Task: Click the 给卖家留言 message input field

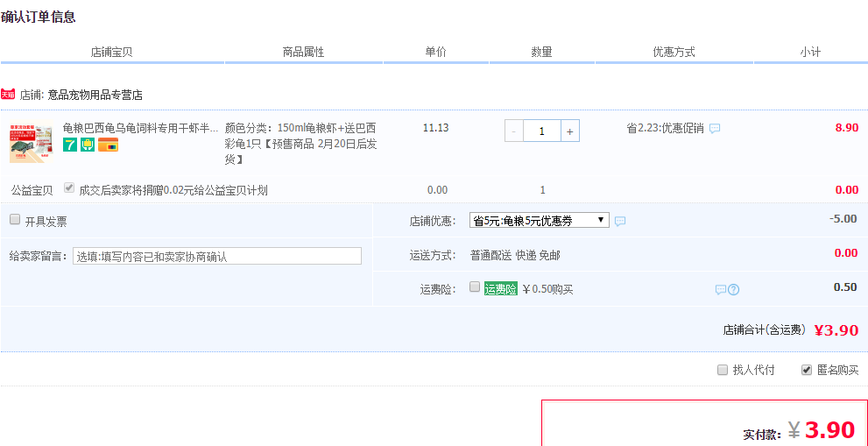Action: pyautogui.click(x=217, y=256)
